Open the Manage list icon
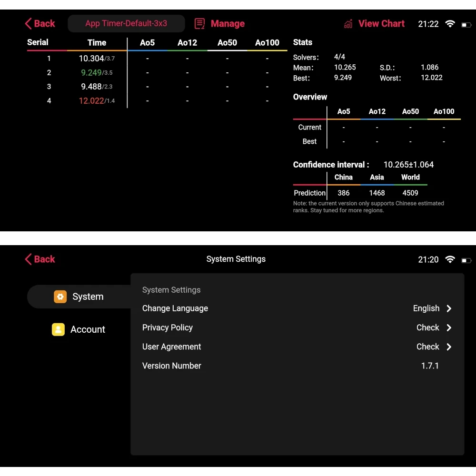This screenshot has height=476, width=476. click(x=199, y=24)
